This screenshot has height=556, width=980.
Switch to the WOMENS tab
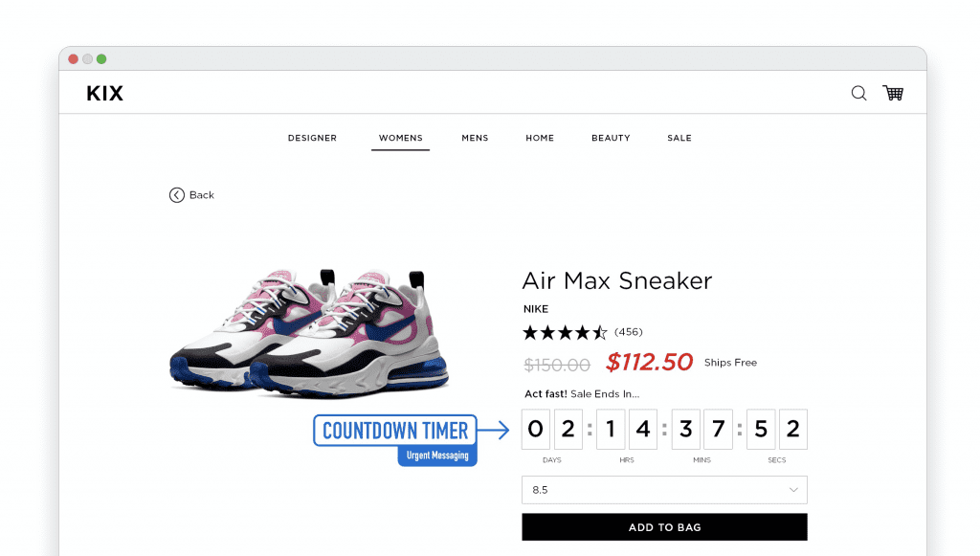400,138
